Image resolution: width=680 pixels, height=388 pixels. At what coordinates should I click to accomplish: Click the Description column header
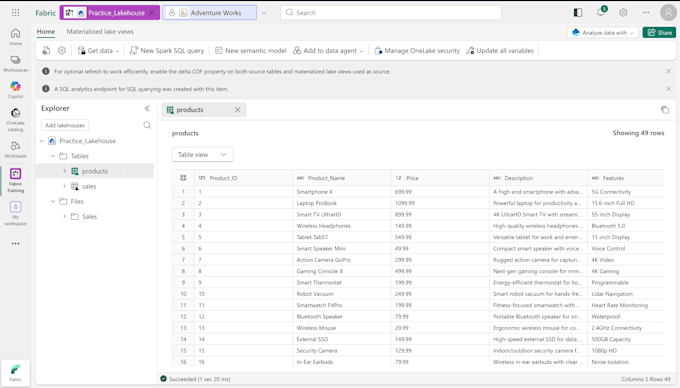pos(539,178)
